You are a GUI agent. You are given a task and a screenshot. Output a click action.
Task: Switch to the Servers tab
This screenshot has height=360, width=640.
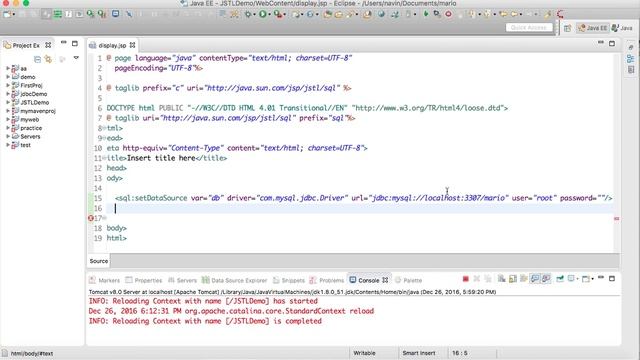coord(182,280)
